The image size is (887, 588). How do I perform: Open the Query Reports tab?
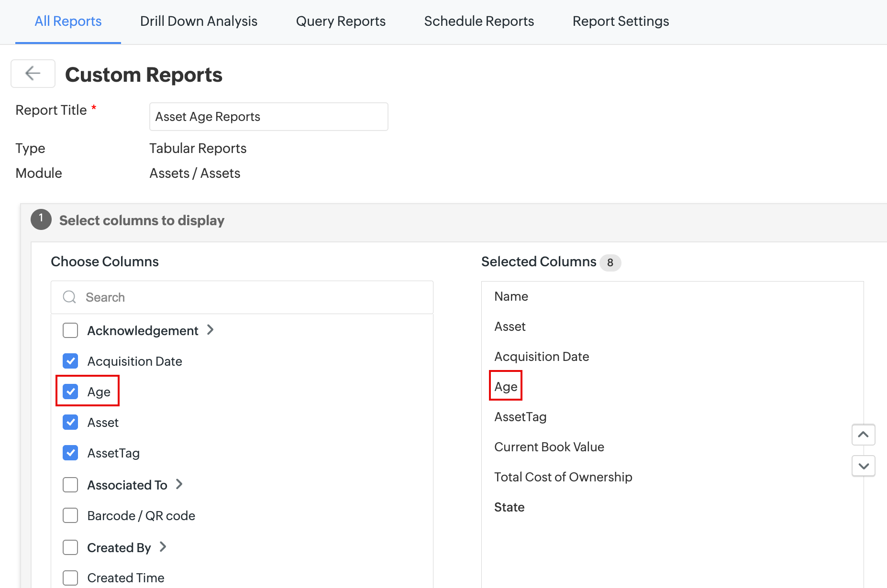point(341,21)
